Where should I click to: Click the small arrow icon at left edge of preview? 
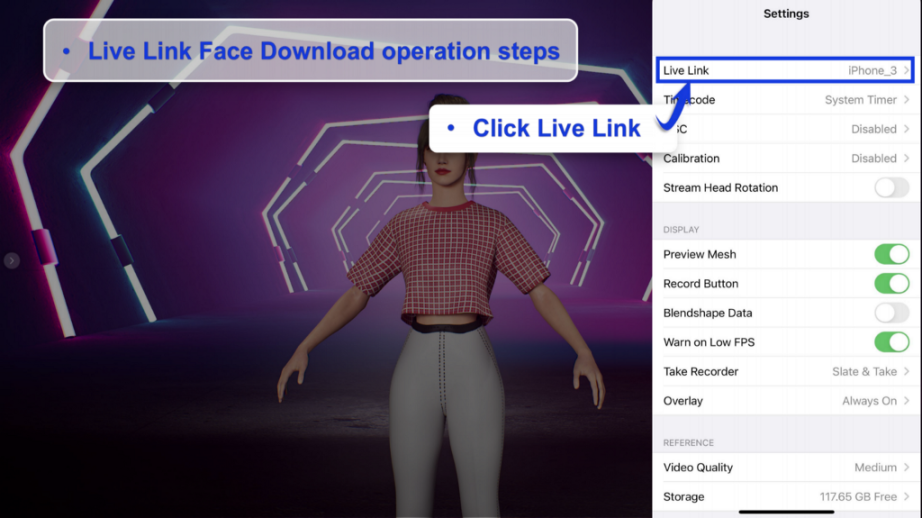(11, 261)
